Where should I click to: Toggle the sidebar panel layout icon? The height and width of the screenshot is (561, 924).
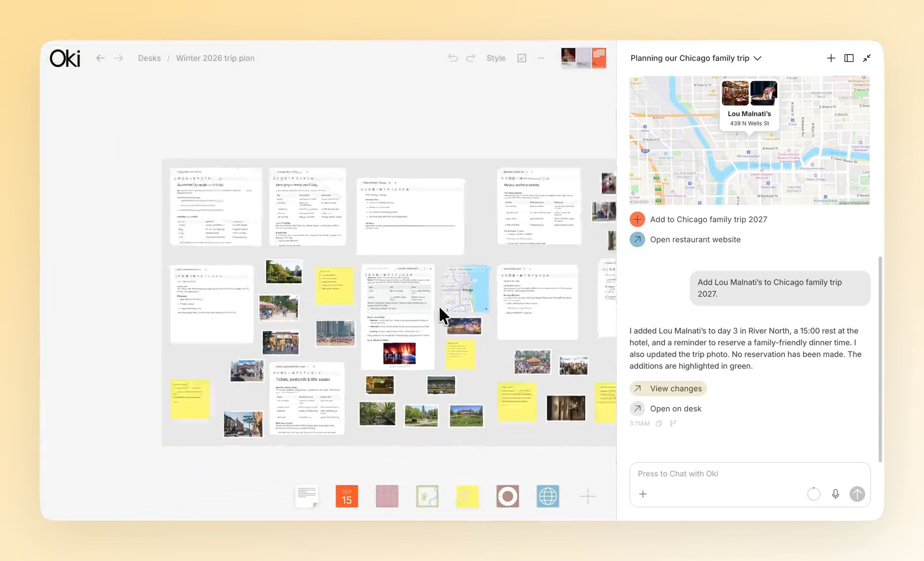pyautogui.click(x=849, y=58)
